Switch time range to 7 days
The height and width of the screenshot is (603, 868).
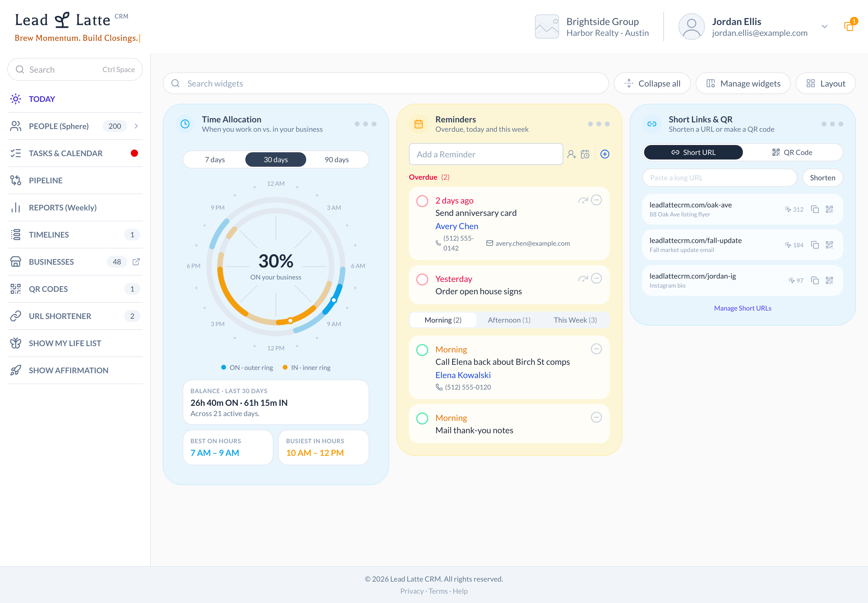point(215,160)
